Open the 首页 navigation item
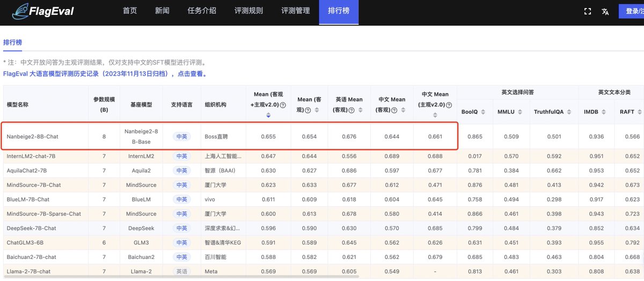Screen dimensions: 644x281 (x=130, y=11)
